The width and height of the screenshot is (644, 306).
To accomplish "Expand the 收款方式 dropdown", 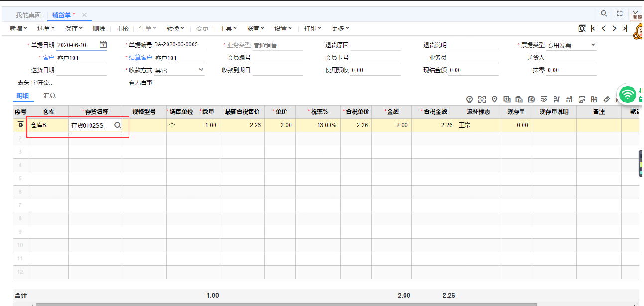I will pos(201,70).
